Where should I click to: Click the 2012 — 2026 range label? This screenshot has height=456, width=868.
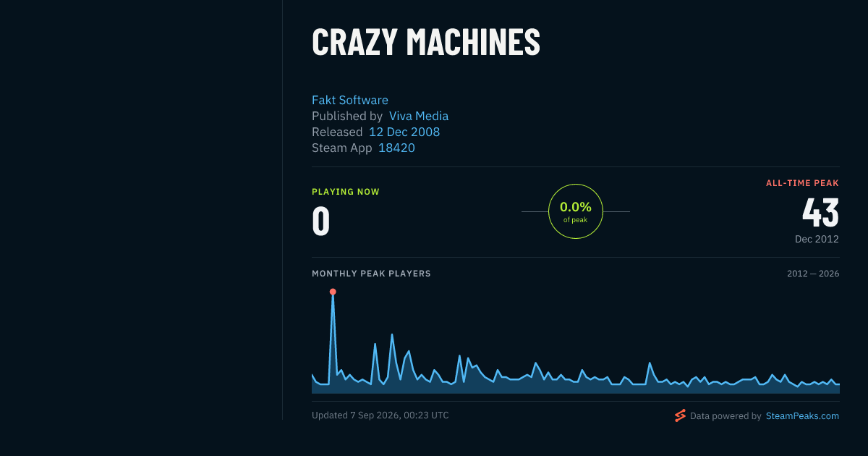[813, 274]
